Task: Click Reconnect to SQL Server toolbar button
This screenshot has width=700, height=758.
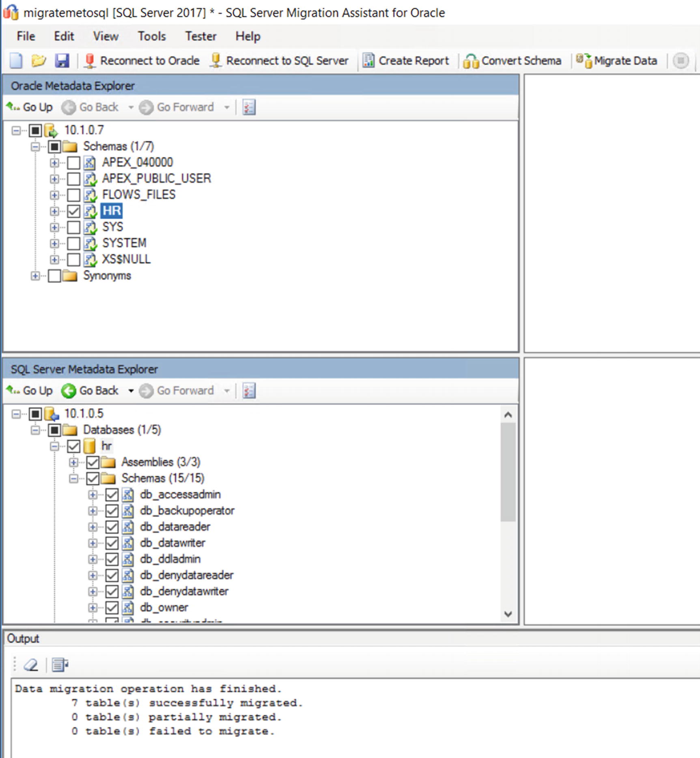Action: (x=279, y=61)
